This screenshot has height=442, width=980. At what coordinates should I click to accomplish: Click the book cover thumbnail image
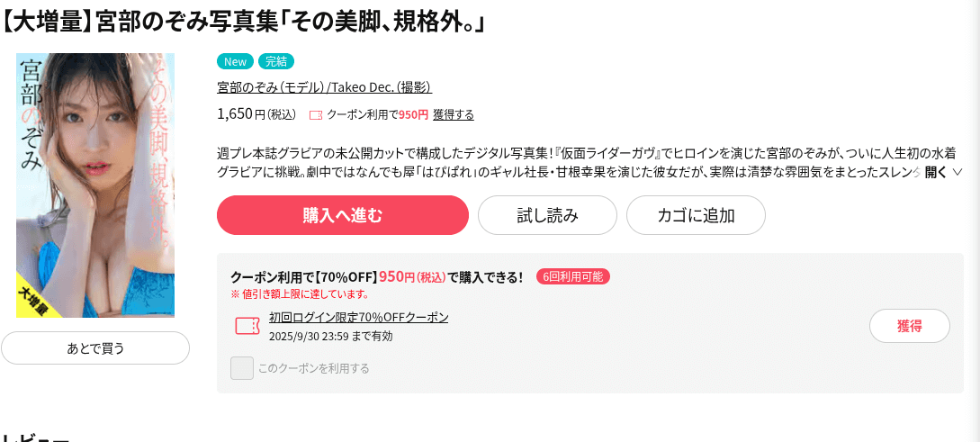(95, 185)
